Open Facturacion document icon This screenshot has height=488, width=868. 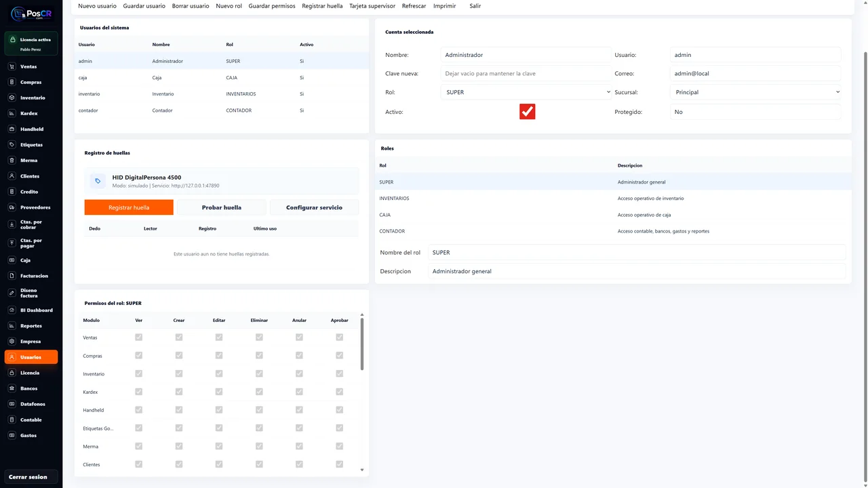coord(12,275)
